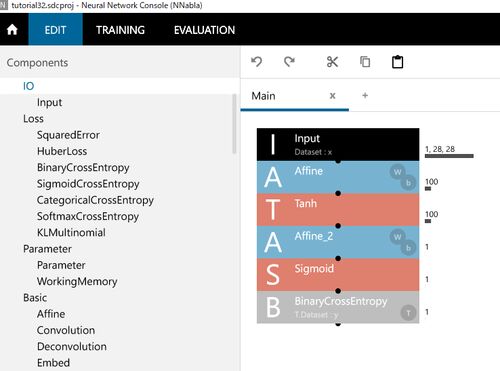Collapse the IO component category
Image resolution: width=500 pixels, height=371 pixels.
tap(29, 86)
